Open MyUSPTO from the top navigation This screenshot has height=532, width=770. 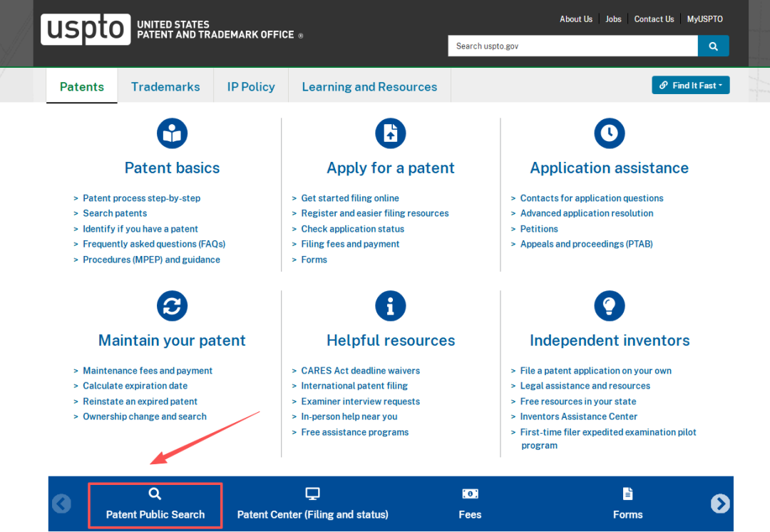pyautogui.click(x=704, y=19)
